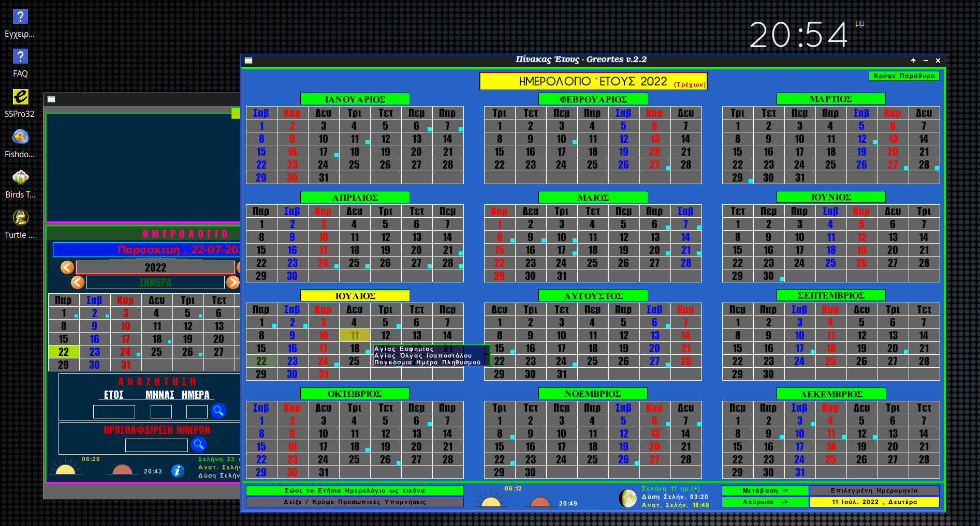This screenshot has width=980, height=526.
Task: Select day 24 in ΑΠΡΙΛΙΟΣ
Action: [324, 263]
